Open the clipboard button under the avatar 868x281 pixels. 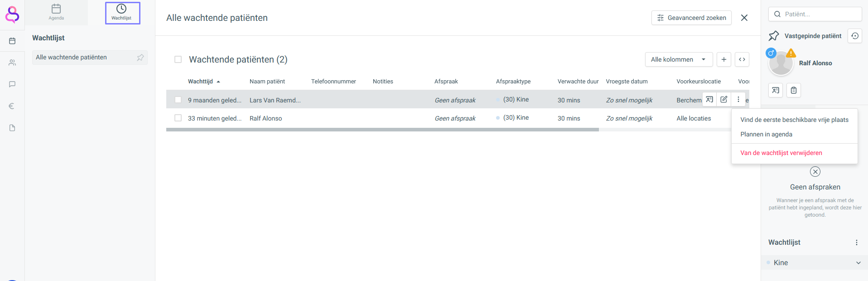794,90
